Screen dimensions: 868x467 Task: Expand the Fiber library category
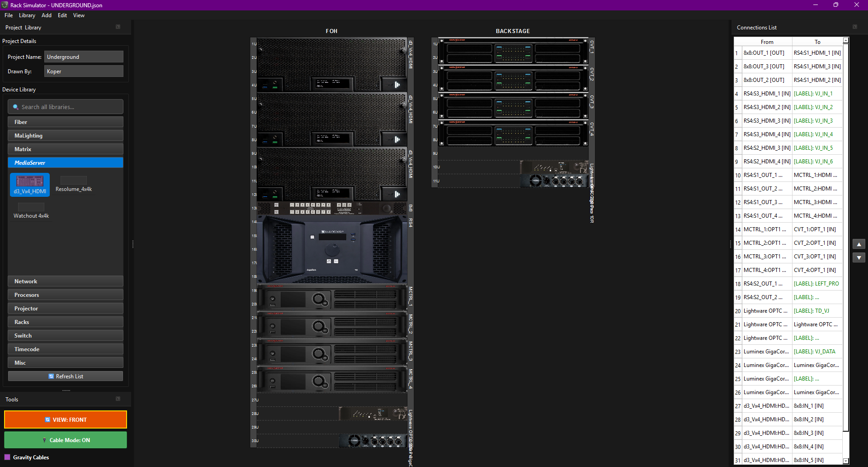point(66,122)
